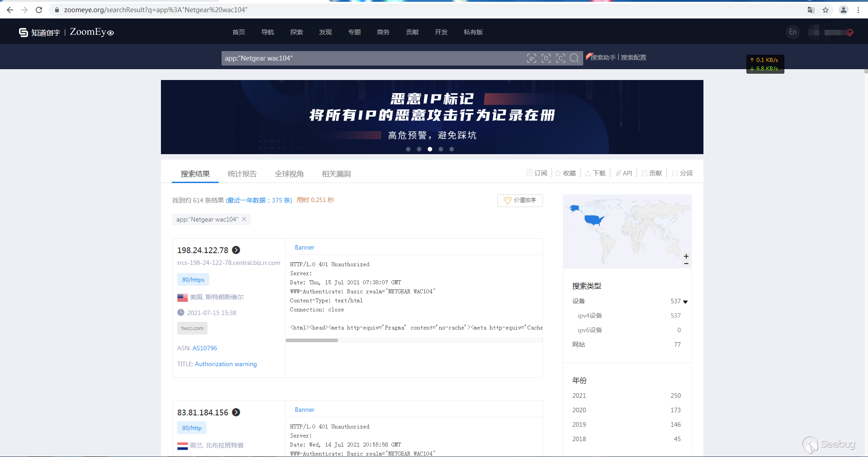Open the 搜索助手 link
Viewport: 868px width, 457px height.
pyautogui.click(x=603, y=57)
